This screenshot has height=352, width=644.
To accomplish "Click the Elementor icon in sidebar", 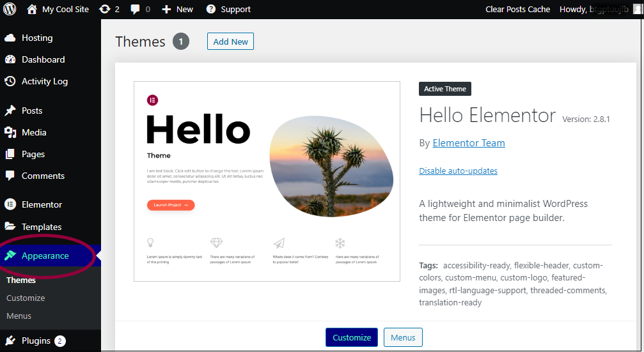I will [x=10, y=204].
